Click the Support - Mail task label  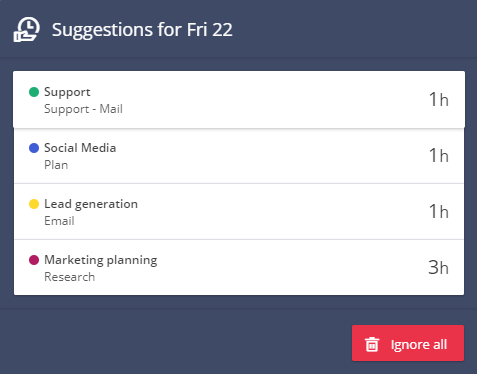point(83,109)
